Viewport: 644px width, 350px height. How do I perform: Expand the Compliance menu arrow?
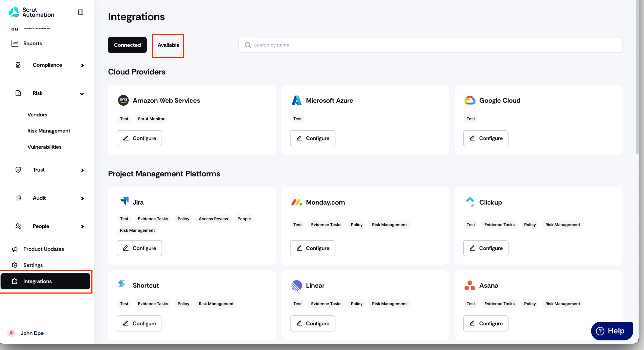(83, 65)
